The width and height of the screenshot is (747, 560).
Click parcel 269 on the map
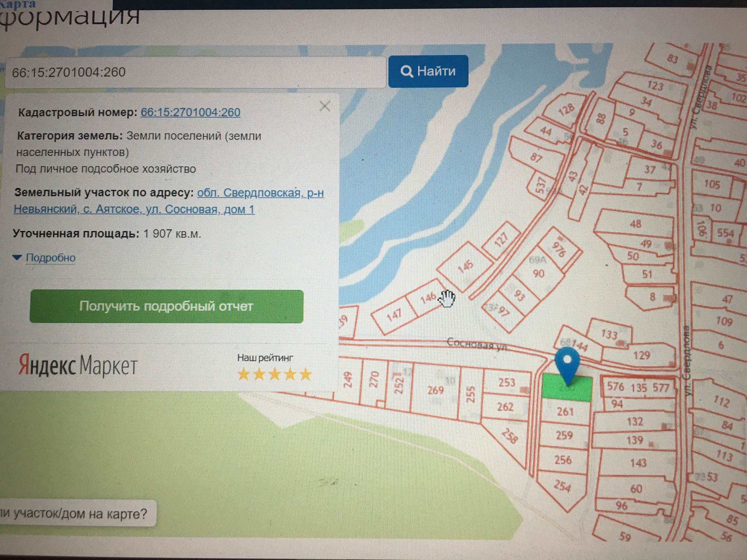(x=435, y=390)
